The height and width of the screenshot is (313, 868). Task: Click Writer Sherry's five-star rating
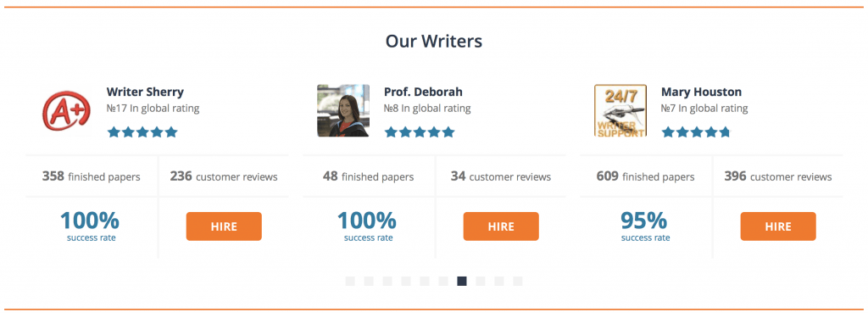tap(142, 131)
